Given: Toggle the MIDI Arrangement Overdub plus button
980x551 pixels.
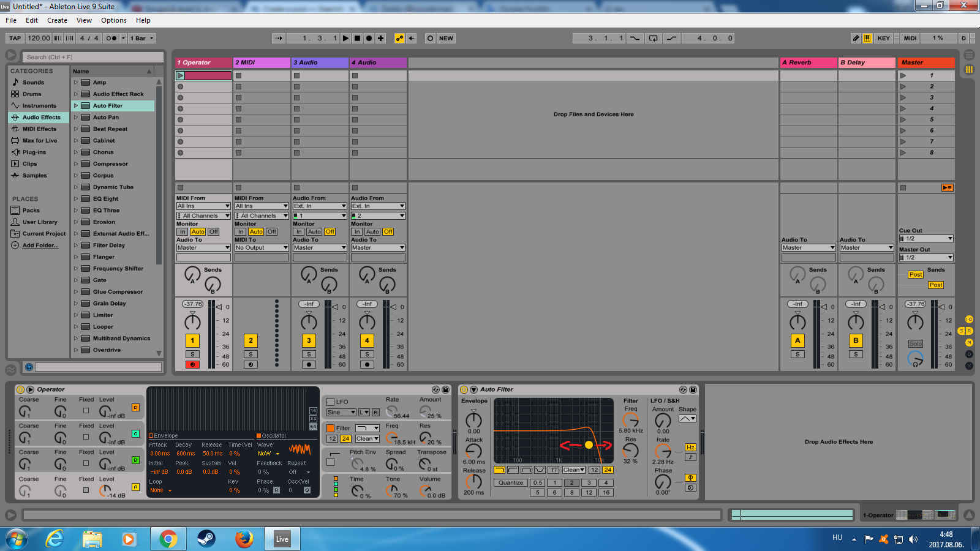Looking at the screenshot, I should [x=381, y=38].
